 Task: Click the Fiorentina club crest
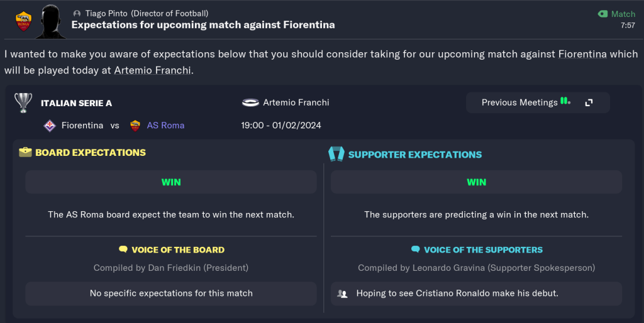coord(49,125)
